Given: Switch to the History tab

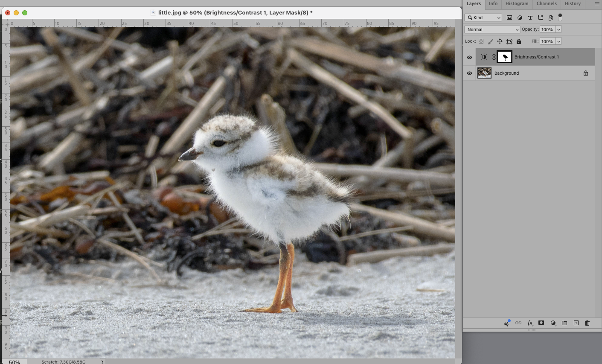Looking at the screenshot, I should 573,4.
